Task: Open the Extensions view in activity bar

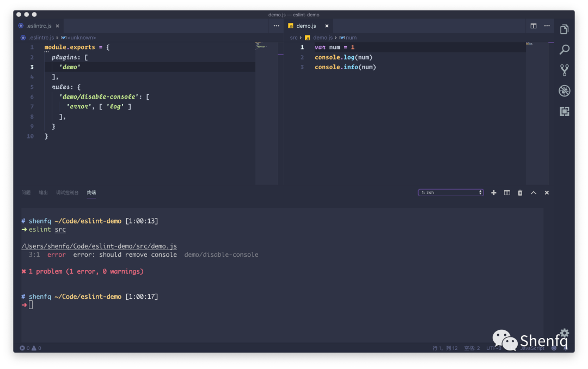Action: [x=564, y=111]
